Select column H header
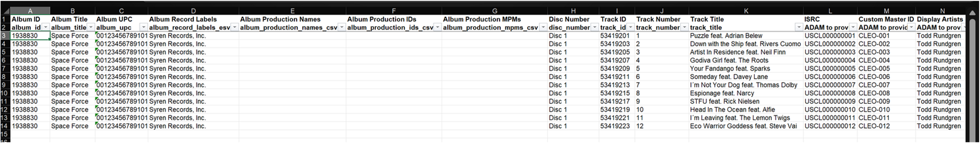The height and width of the screenshot is (143, 980). pos(573,11)
